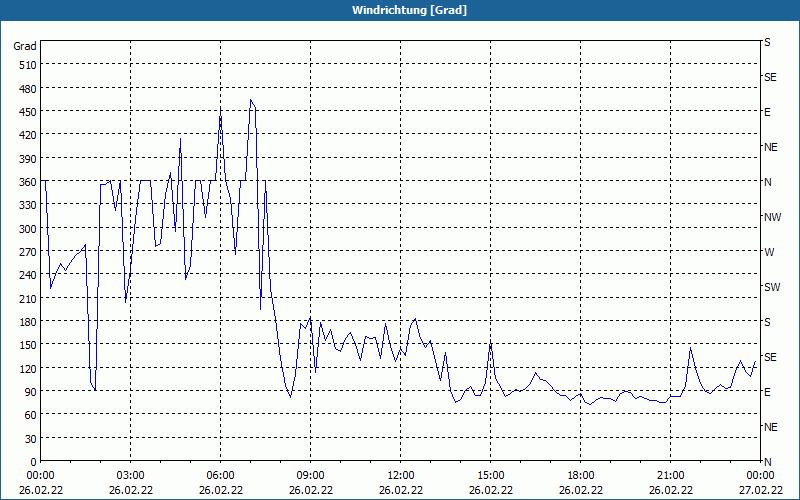This screenshot has width=800, height=500.
Task: Click the E compass label beside 450 gridline
Action: 767,112
